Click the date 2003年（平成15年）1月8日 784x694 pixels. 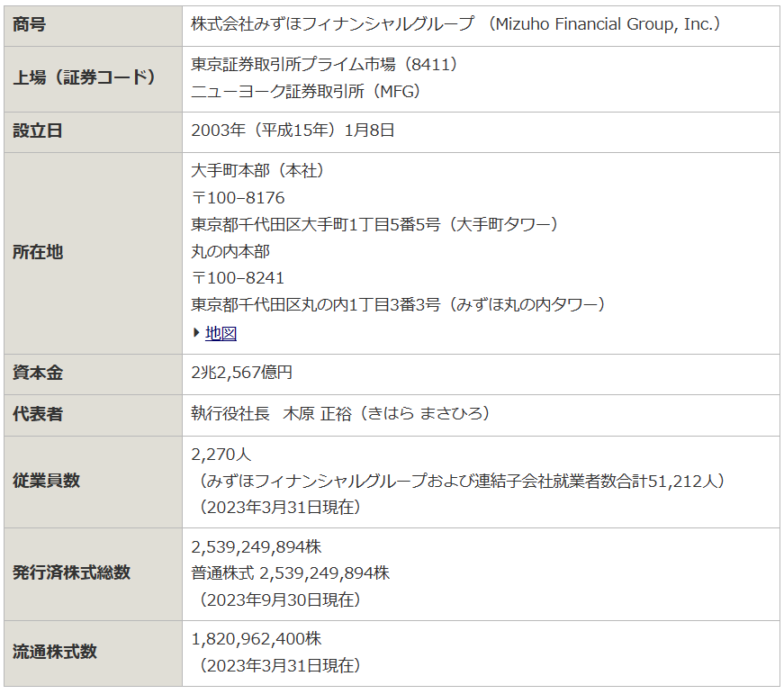click(293, 131)
